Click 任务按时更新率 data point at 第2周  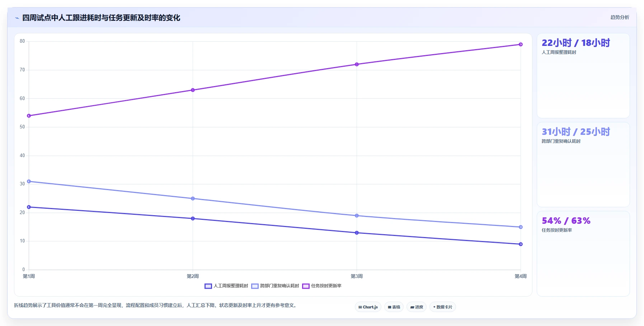pyautogui.click(x=193, y=90)
